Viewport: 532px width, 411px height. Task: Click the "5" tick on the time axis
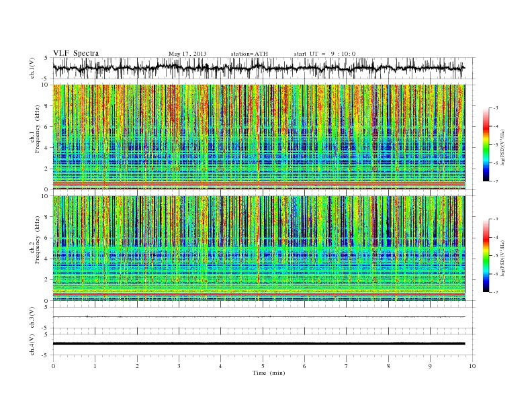[x=263, y=366]
